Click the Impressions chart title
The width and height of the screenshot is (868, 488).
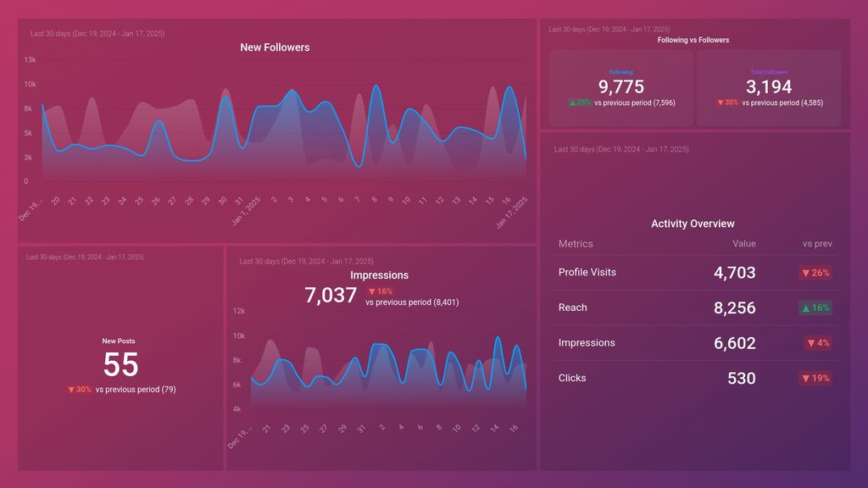(x=379, y=275)
